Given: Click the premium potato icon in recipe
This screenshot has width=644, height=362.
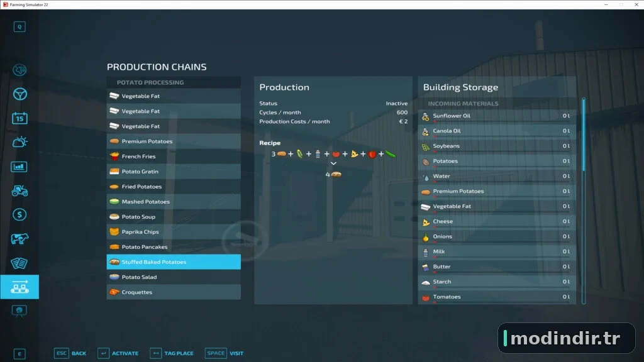Looking at the screenshot, I should pos(281,154).
